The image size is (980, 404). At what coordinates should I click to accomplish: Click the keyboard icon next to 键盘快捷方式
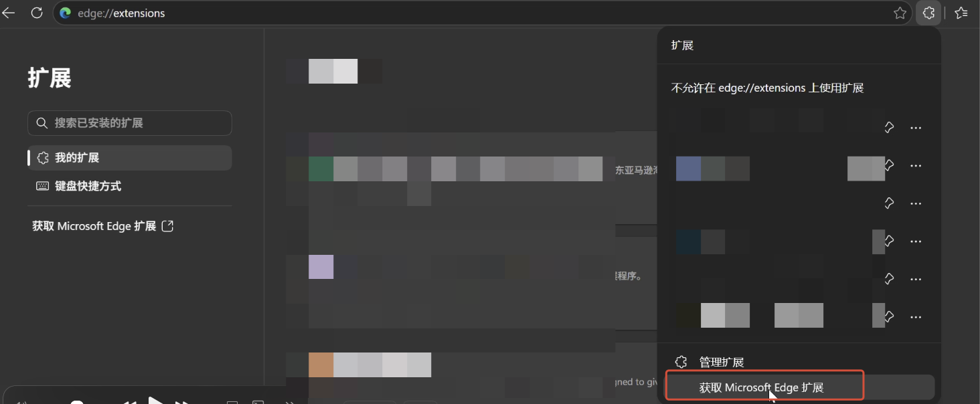tap(43, 186)
